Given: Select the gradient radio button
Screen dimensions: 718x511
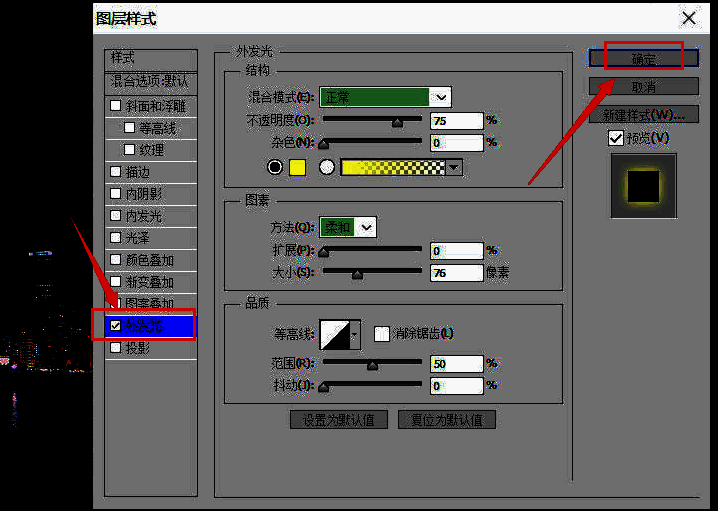Looking at the screenshot, I should [326, 167].
